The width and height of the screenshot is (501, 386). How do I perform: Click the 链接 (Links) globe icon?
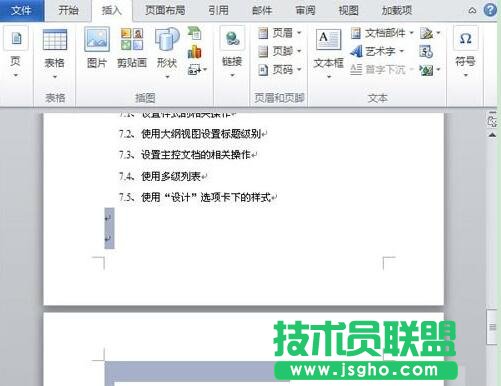[x=232, y=39]
